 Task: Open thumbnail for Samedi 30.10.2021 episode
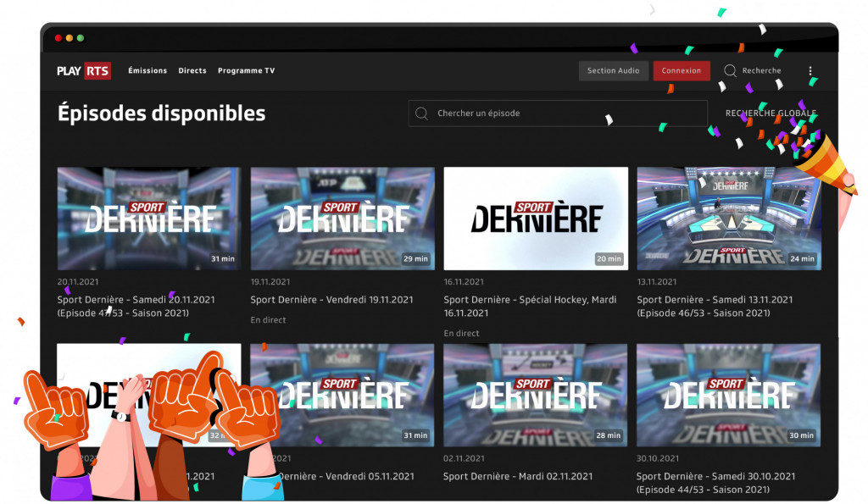(728, 395)
